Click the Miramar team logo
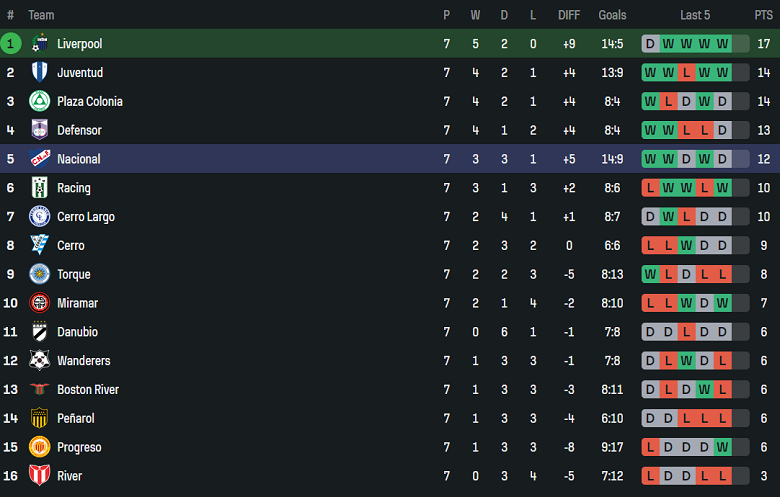The height and width of the screenshot is (497, 780). pyautogui.click(x=40, y=303)
